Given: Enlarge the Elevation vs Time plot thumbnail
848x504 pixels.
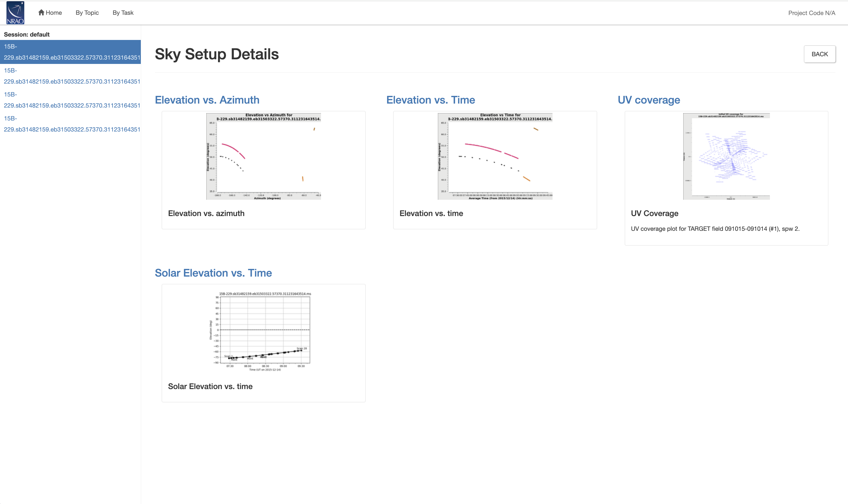Looking at the screenshot, I should pos(495,156).
